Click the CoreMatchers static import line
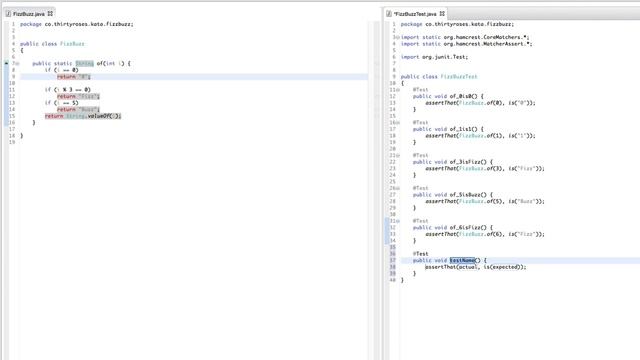This screenshot has width=640, height=360. pos(465,37)
